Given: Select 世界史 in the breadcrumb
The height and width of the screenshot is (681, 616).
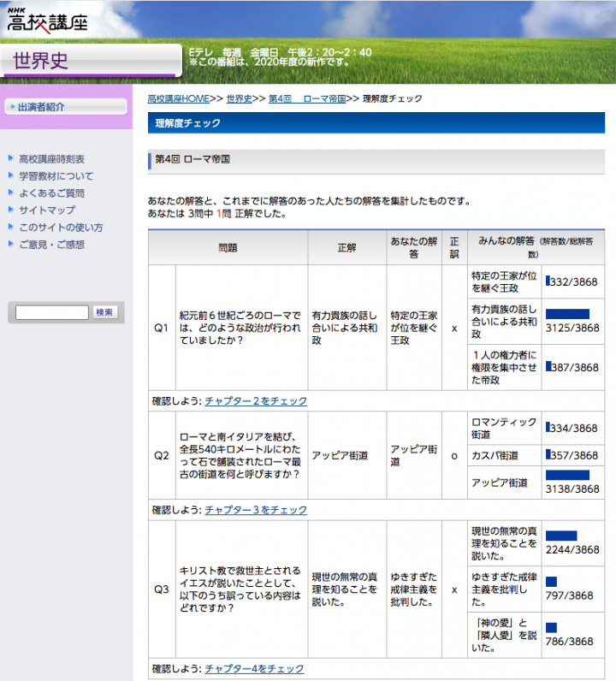Looking at the screenshot, I should pyautogui.click(x=239, y=99).
